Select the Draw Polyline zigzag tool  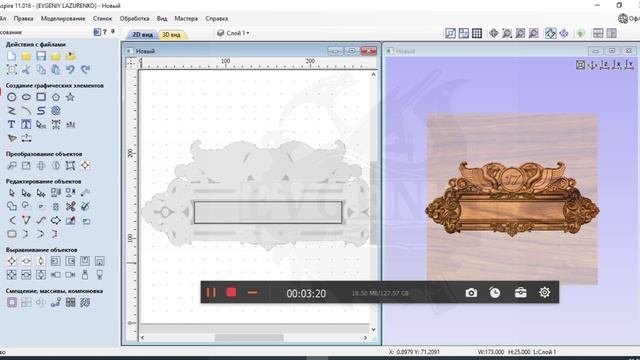tap(11, 111)
